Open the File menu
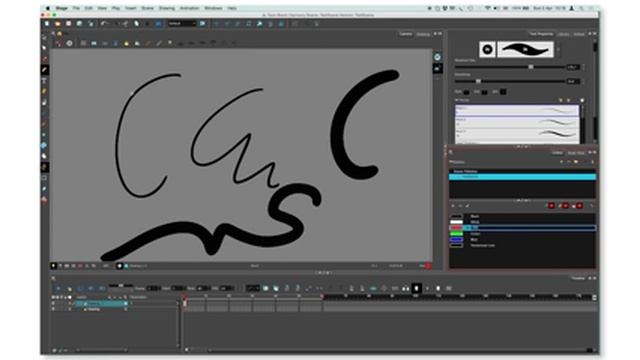Image resolution: width=640 pixels, height=360 pixels. pyautogui.click(x=76, y=8)
